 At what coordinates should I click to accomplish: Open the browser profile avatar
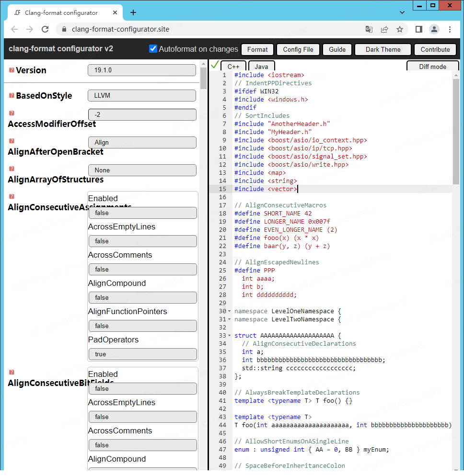coord(434,29)
